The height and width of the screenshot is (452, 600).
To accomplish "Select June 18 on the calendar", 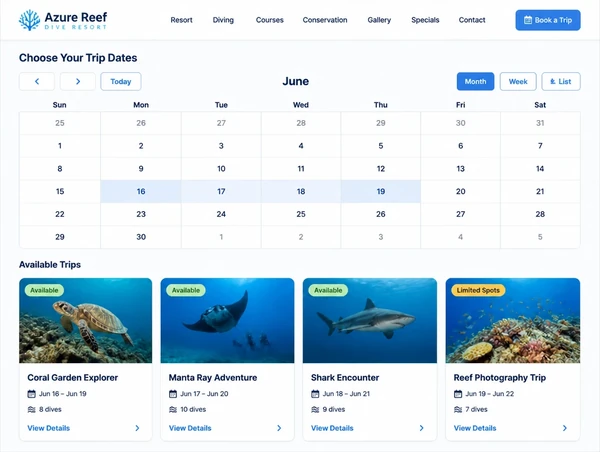I will click(x=301, y=191).
